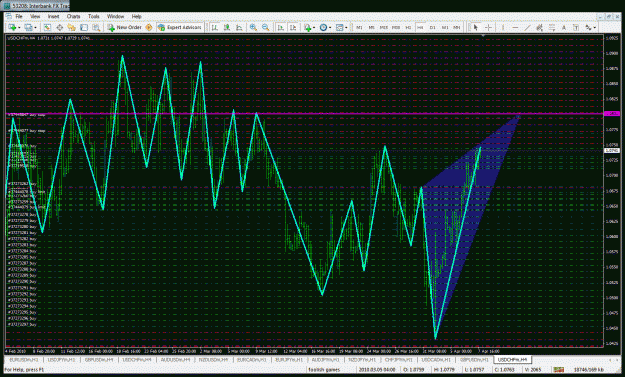Image resolution: width=625 pixels, height=377 pixels.
Task: Open the Insert menu
Action: [x=53, y=16]
